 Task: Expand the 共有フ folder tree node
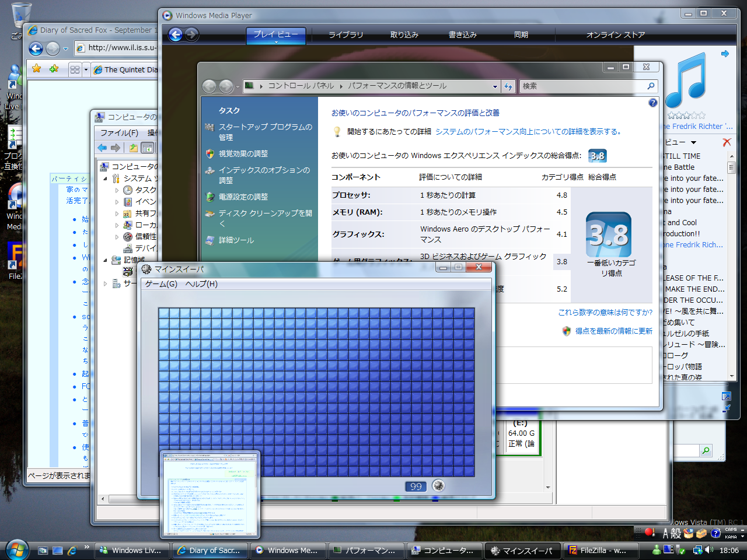(117, 213)
